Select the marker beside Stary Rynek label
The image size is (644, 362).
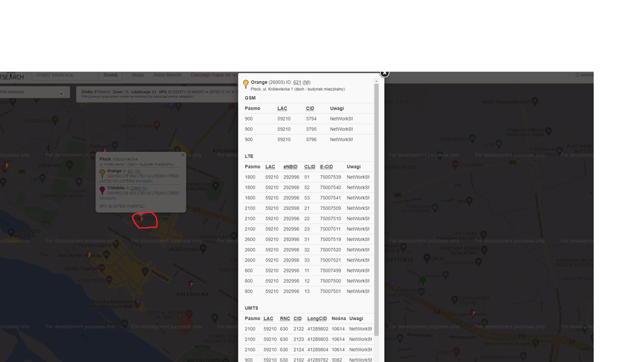88,256
